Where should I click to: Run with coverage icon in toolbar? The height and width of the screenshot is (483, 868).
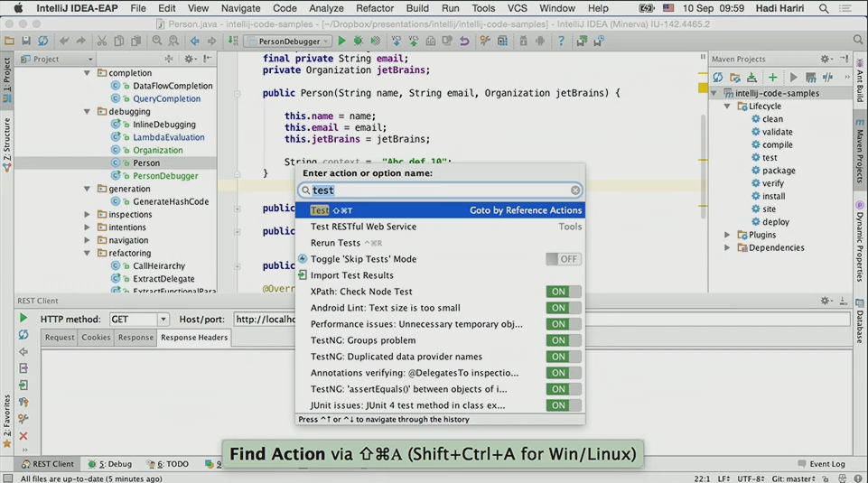point(376,41)
